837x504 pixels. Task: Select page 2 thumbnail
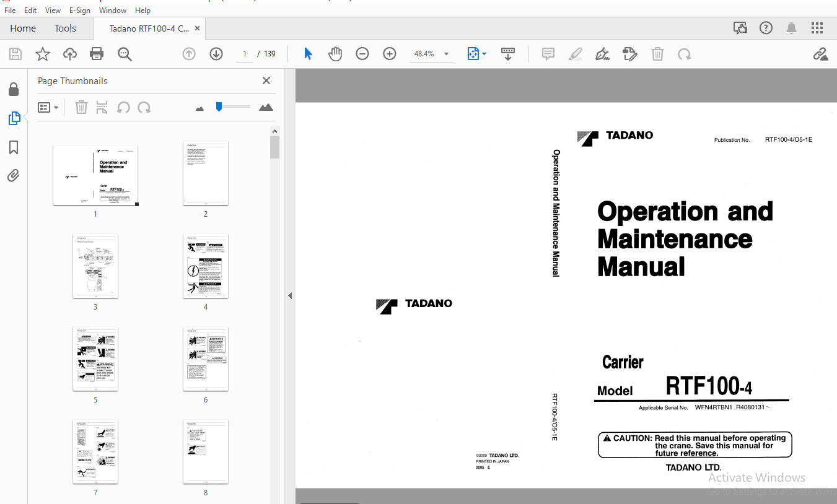[206, 173]
